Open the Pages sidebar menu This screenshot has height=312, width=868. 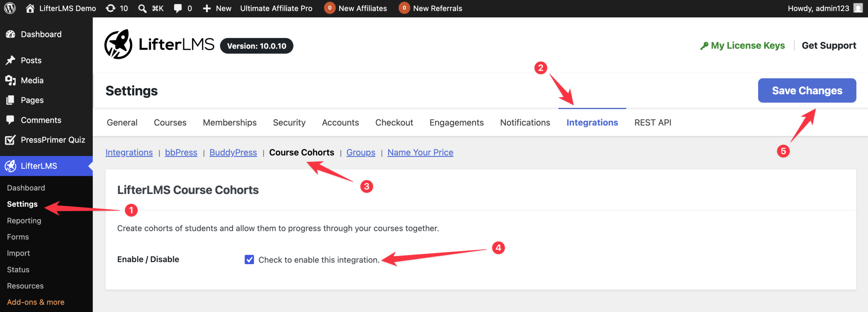coord(32,100)
